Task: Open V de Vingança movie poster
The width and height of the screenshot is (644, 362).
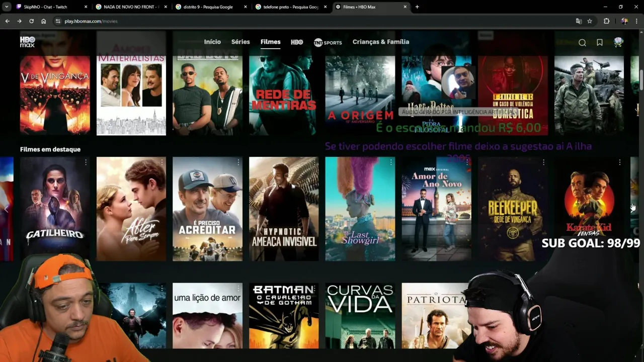Action: point(55,83)
